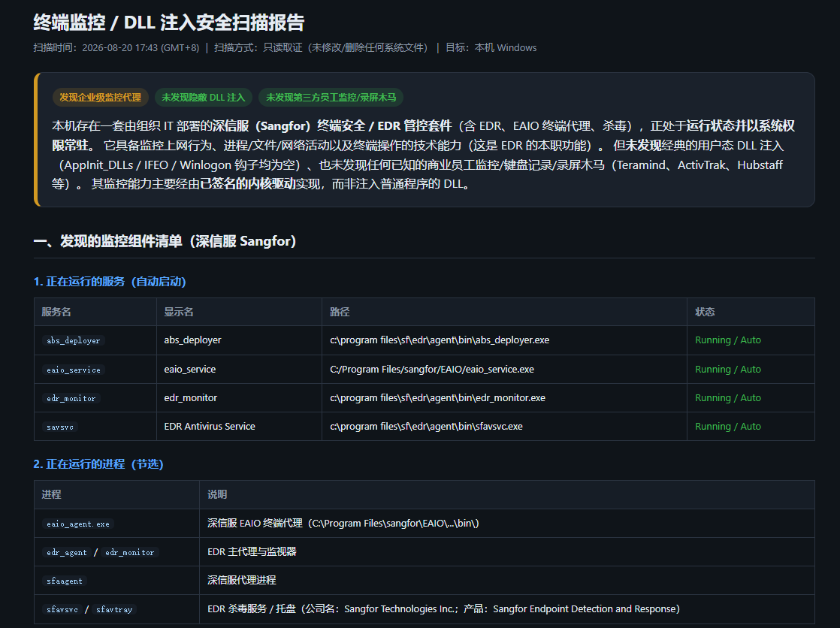Click the 状态 column header
840x628 pixels.
click(705, 312)
